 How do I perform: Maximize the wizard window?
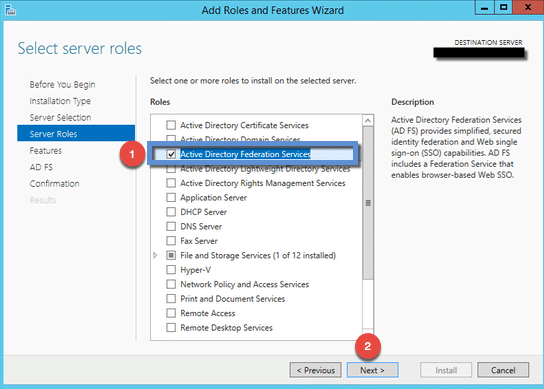503,7
